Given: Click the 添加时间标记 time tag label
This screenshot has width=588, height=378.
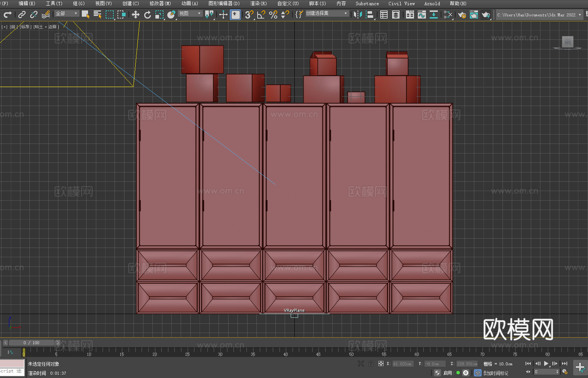Looking at the screenshot, I should [496, 373].
